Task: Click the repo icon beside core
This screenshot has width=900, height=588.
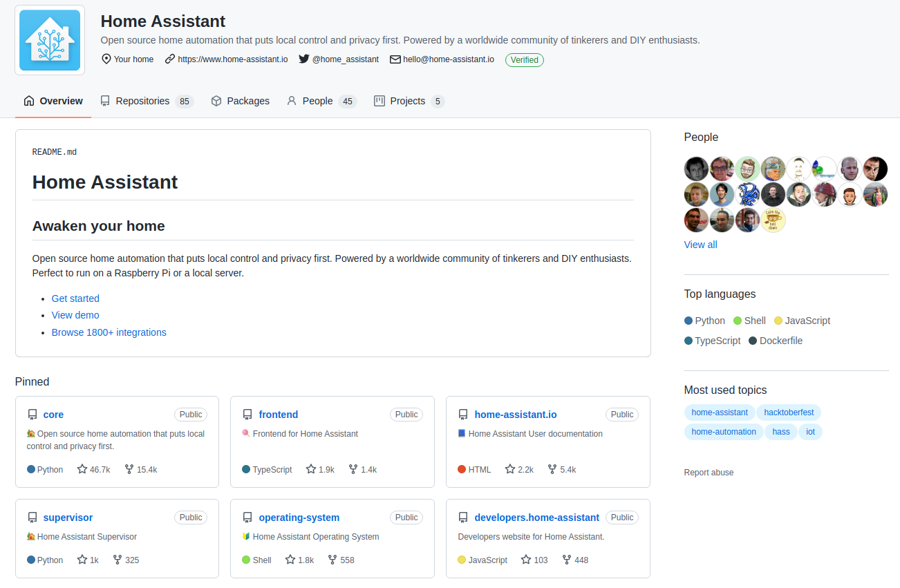Action: pyautogui.click(x=32, y=415)
